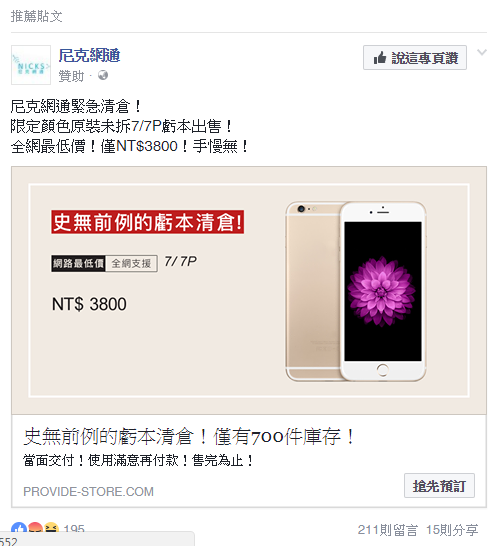Click the 尼克網通 page profile logo
Image resolution: width=497 pixels, height=546 pixels.
(x=31, y=65)
